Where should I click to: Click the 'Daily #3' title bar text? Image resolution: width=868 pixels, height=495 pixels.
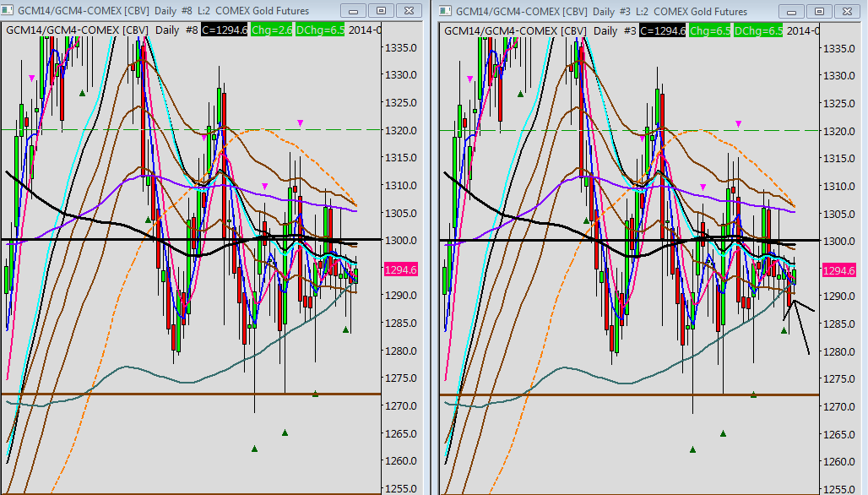click(x=611, y=11)
